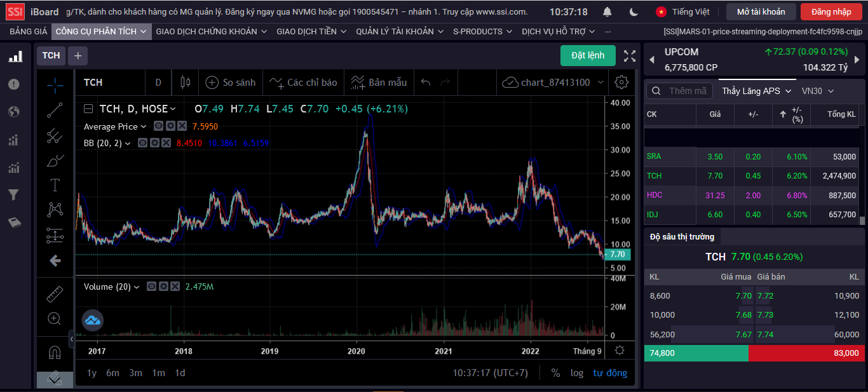Select the pitchfork drawing tool
This screenshot has height=392, width=868.
point(55,135)
